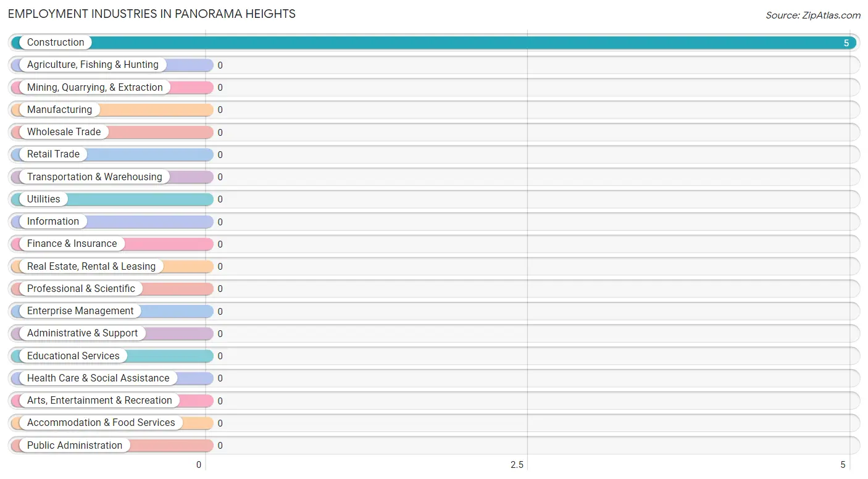This screenshot has width=868, height=479.
Task: Select the Accommodation & Food Services label
Action: point(101,423)
